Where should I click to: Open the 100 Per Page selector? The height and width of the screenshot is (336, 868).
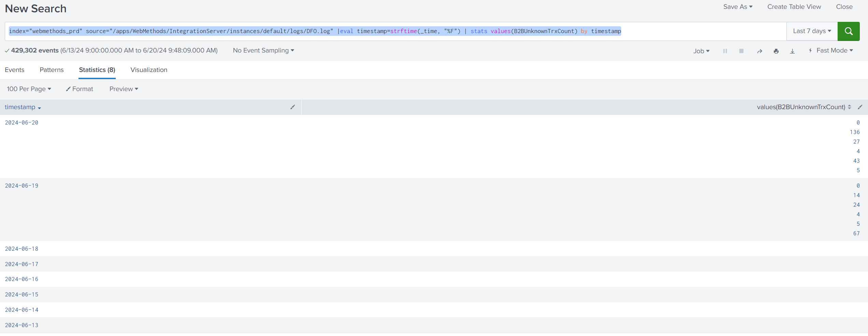click(29, 89)
